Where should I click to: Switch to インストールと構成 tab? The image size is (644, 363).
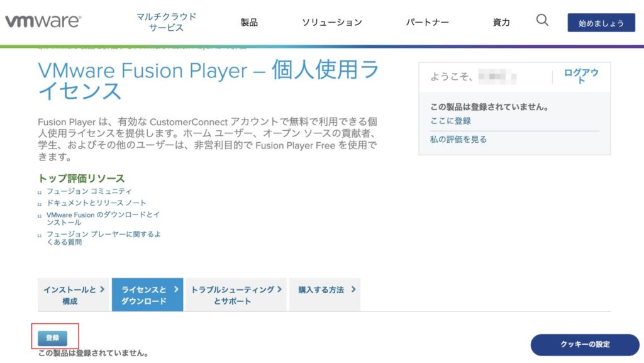click(74, 295)
